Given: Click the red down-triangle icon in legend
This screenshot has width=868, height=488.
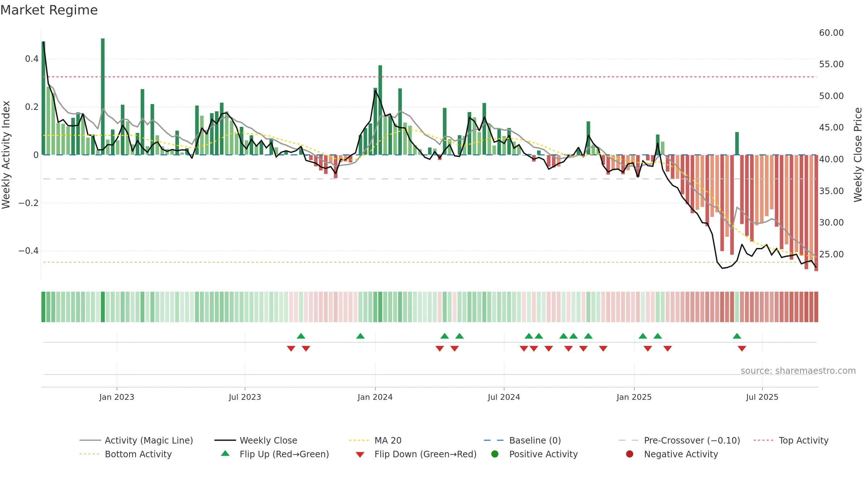Looking at the screenshot, I should tap(360, 455).
